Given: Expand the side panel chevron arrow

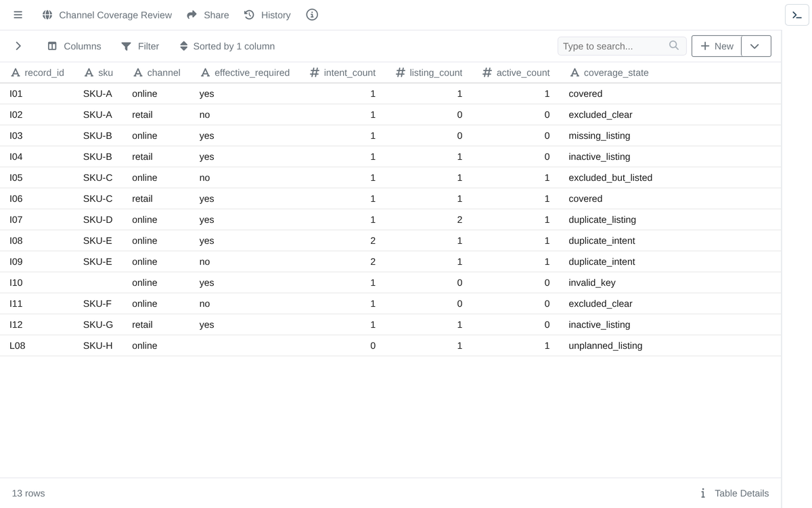Looking at the screenshot, I should 18,46.
